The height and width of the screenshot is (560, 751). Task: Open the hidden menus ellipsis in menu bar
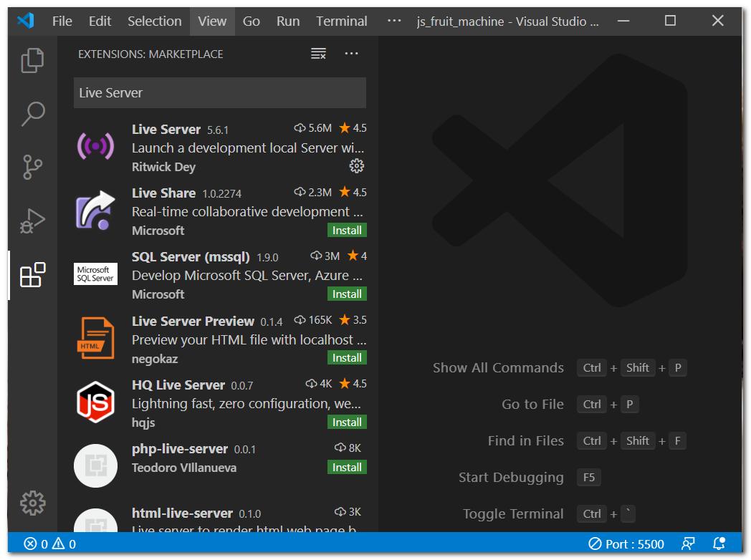click(394, 21)
